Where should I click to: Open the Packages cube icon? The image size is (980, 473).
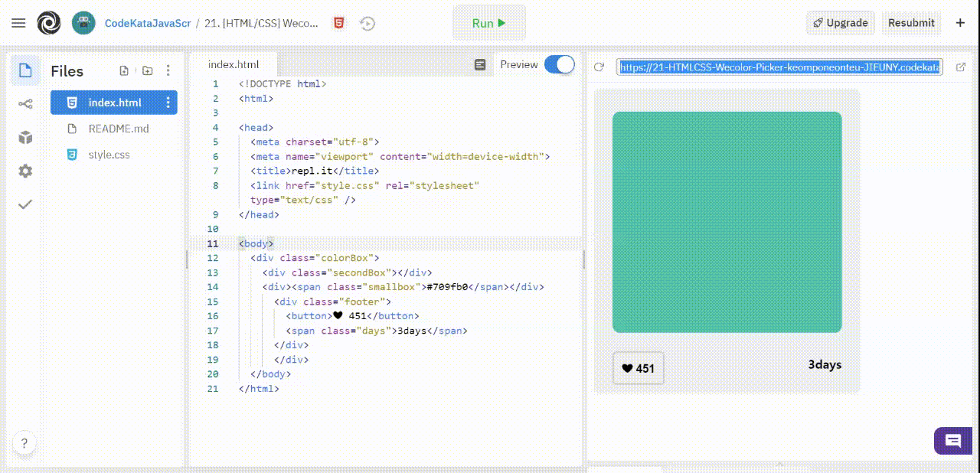point(25,138)
